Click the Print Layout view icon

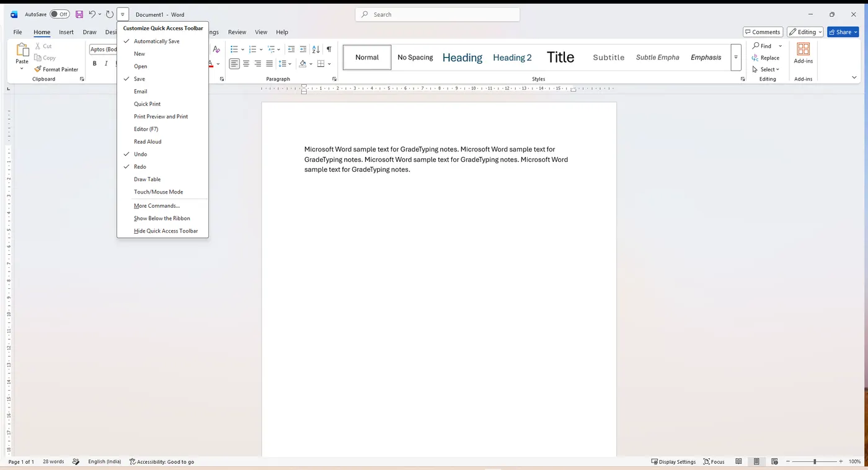pos(756,461)
